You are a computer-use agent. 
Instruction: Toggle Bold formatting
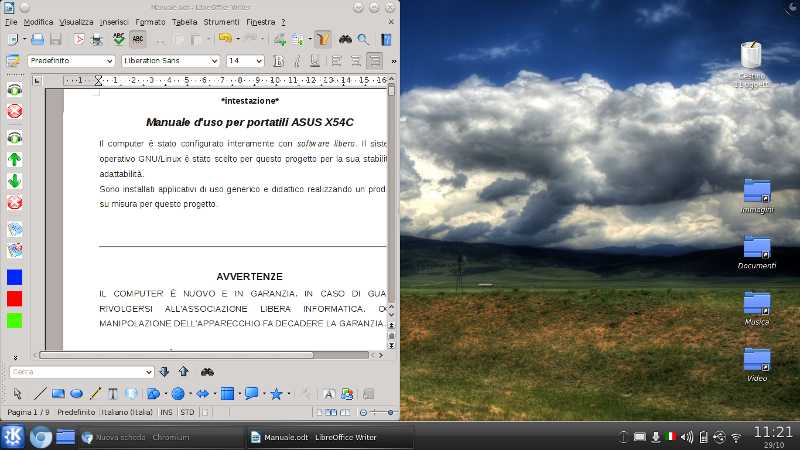279,61
